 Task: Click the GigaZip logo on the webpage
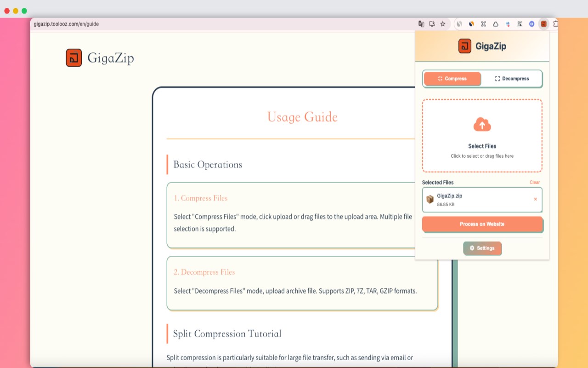pyautogui.click(x=75, y=57)
